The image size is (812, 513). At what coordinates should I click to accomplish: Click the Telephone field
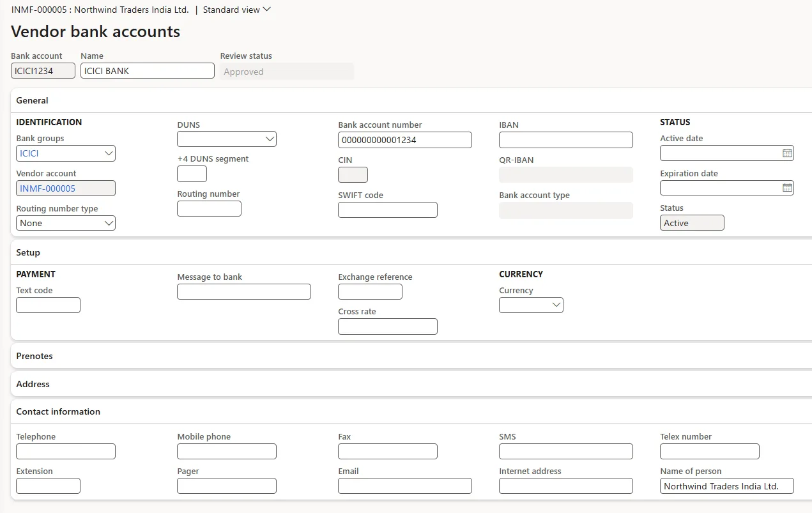click(66, 451)
